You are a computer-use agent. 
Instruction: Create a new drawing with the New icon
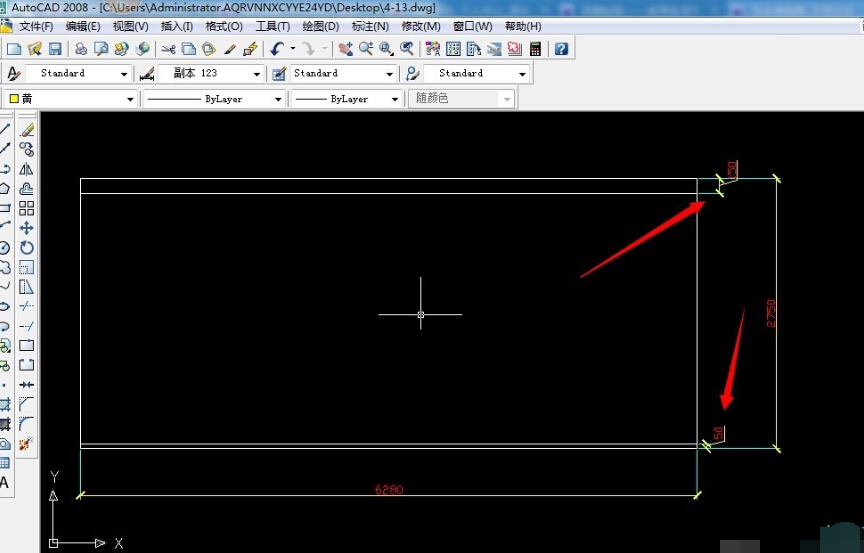[x=14, y=49]
